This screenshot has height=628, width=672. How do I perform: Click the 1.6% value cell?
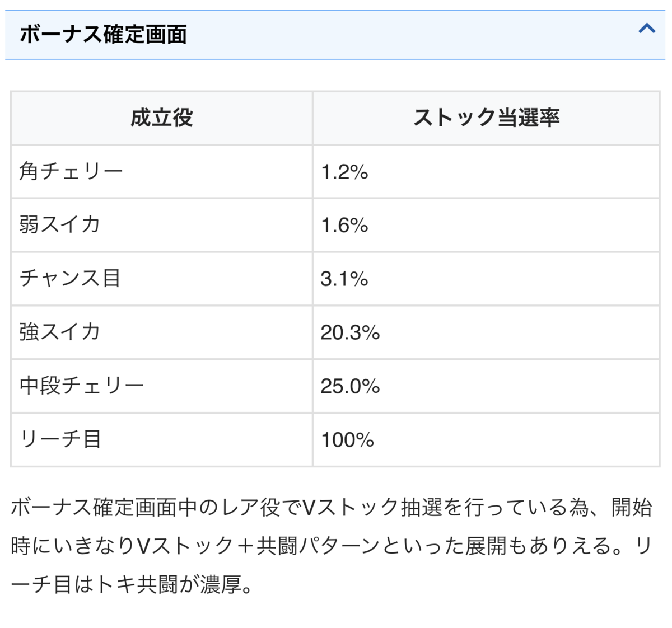point(344,226)
